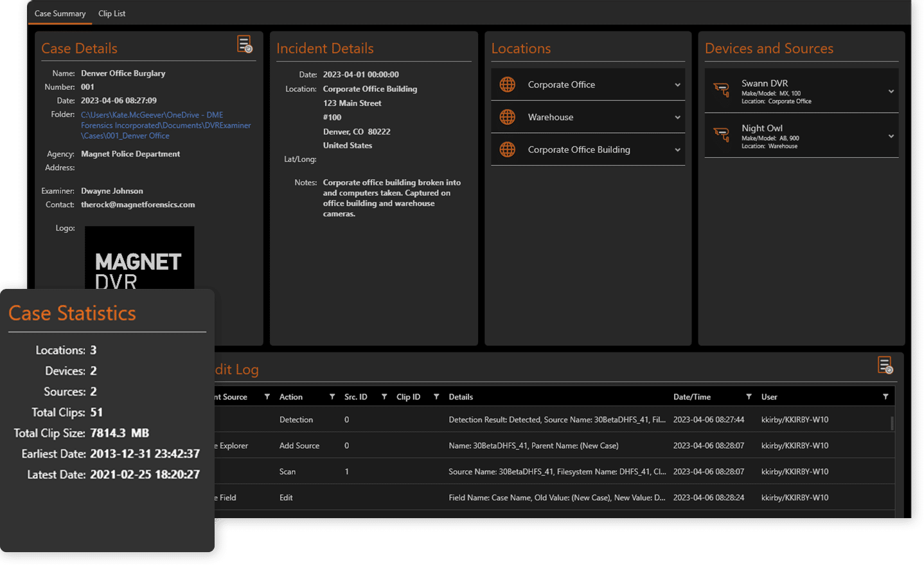Viewport: 924px width, 565px height.
Task: Open the case folder path link
Action: (x=166, y=125)
